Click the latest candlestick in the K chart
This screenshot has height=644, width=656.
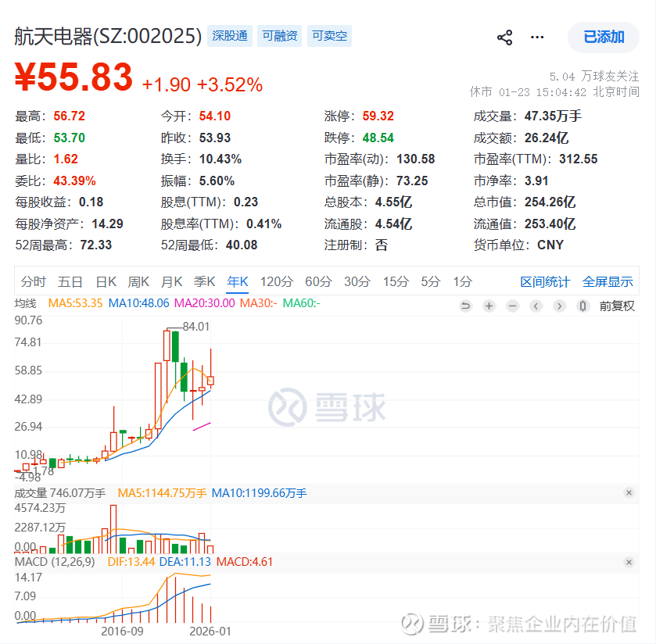coord(210,380)
